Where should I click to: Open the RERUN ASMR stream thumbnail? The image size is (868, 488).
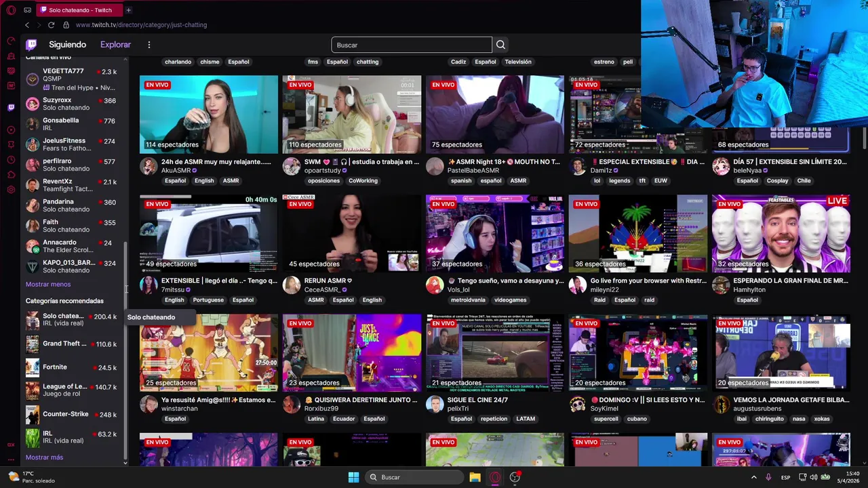click(x=352, y=234)
